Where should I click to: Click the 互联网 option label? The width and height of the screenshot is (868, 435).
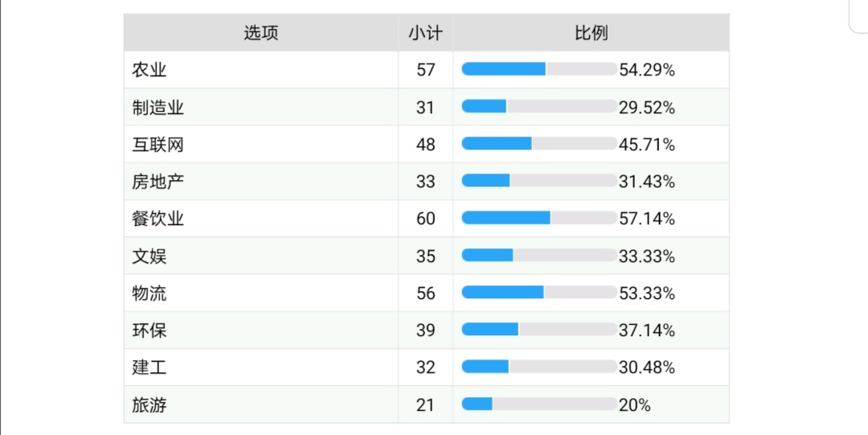[x=158, y=145]
